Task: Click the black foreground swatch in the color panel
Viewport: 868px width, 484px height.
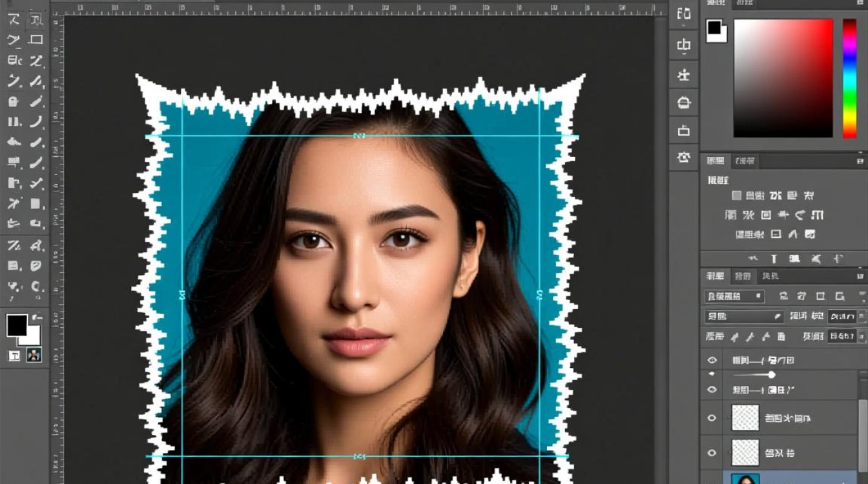Action: tap(714, 28)
